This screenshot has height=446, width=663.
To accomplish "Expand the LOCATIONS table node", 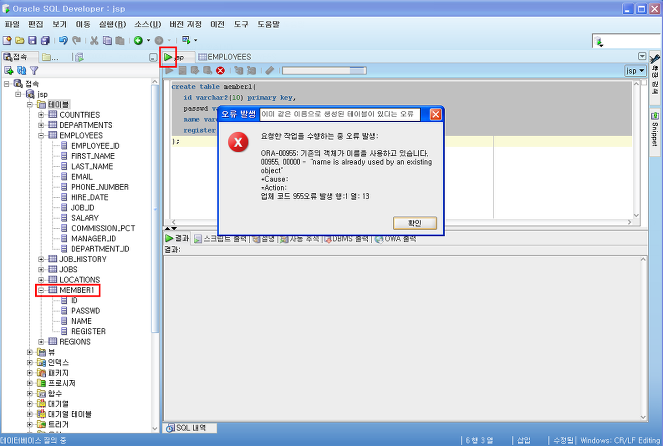I will [41, 280].
